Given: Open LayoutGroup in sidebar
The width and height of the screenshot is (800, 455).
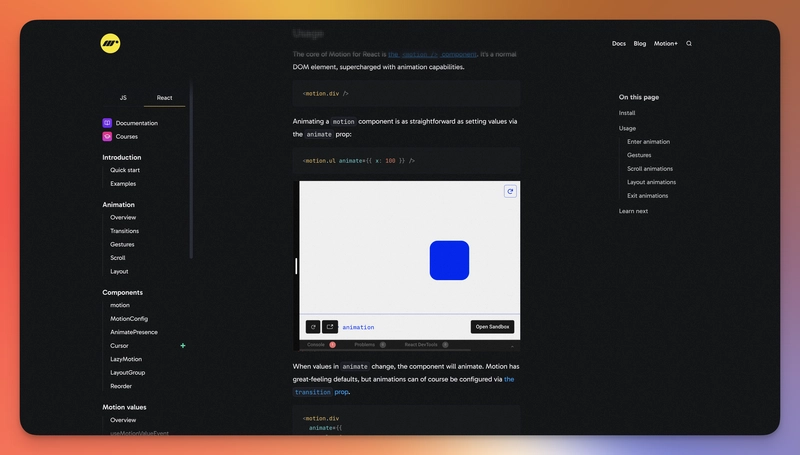Looking at the screenshot, I should (x=128, y=373).
